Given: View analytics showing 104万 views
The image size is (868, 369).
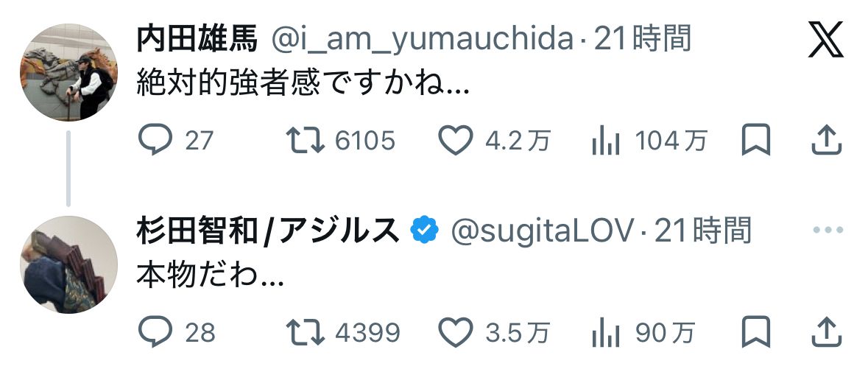Looking at the screenshot, I should tap(606, 141).
